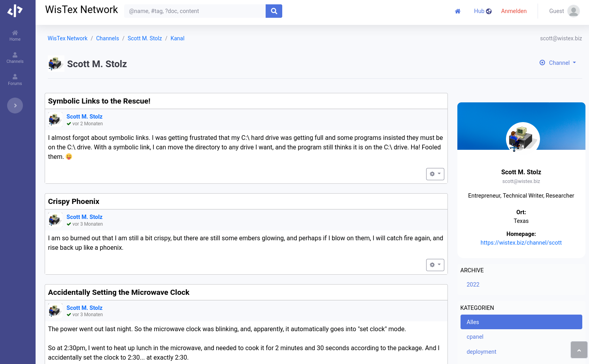Click in the search input field
This screenshot has height=364, width=589.
(195, 11)
